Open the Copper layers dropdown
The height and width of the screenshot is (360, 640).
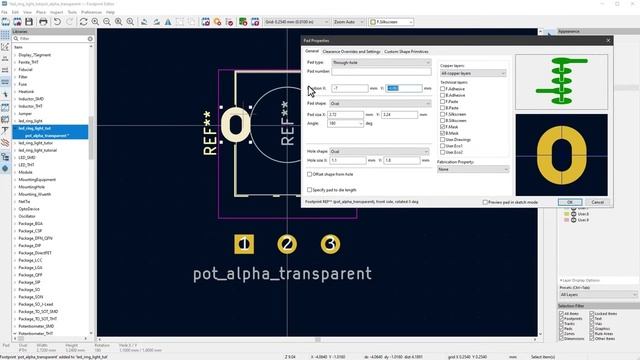tap(473, 73)
